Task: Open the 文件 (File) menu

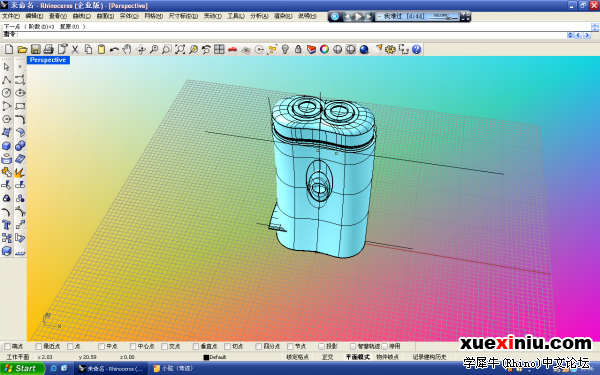Action: coord(11,16)
